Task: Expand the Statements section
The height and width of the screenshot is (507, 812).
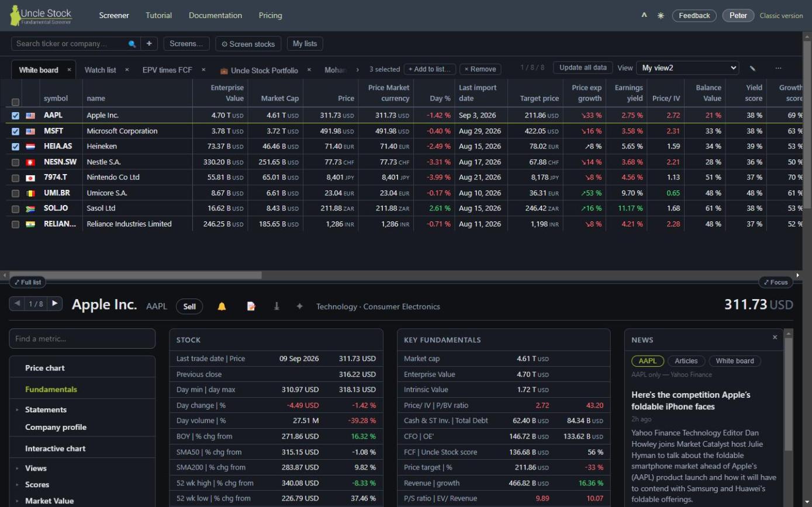Action: pos(17,410)
